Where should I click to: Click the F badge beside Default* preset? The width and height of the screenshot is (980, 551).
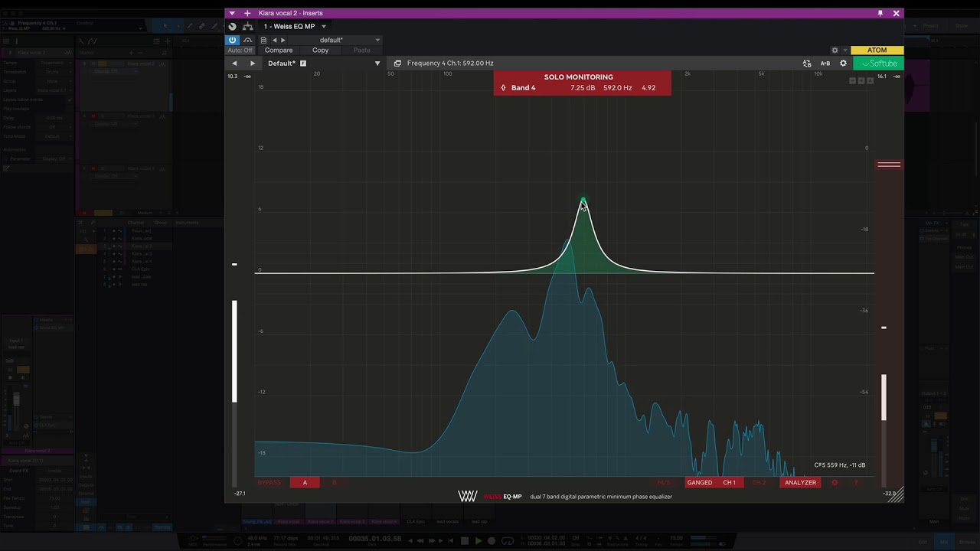303,64
